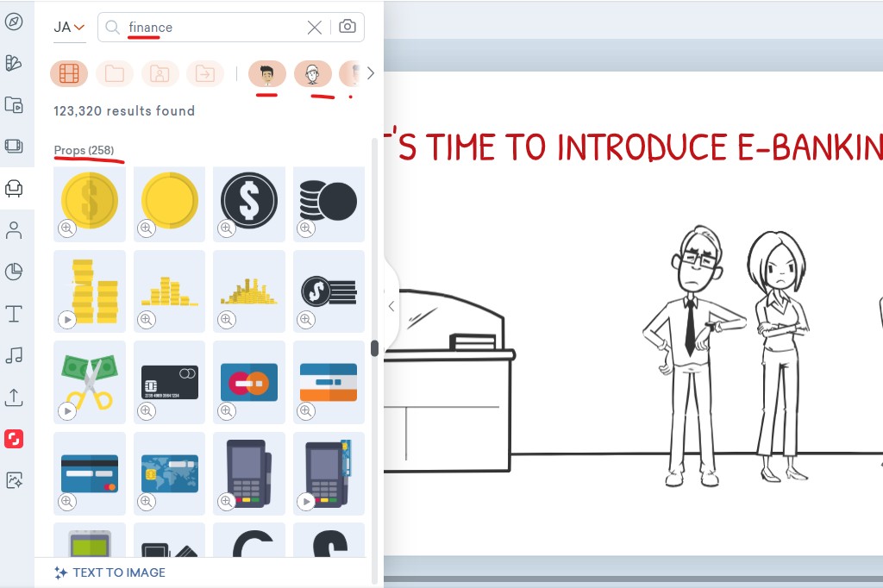Clear the finance search text
Image resolution: width=883 pixels, height=588 pixels.
tap(315, 28)
